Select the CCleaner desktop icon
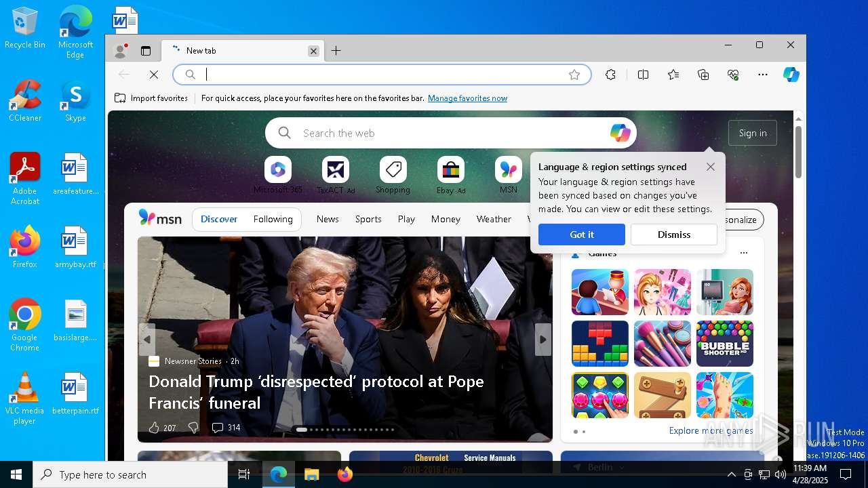 pos(25,102)
